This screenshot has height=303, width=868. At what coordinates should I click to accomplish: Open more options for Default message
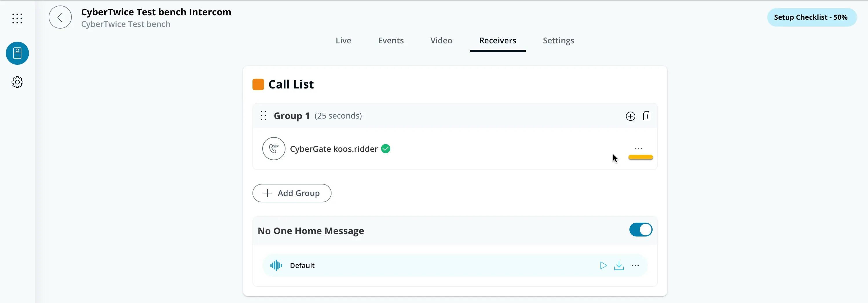(635, 265)
